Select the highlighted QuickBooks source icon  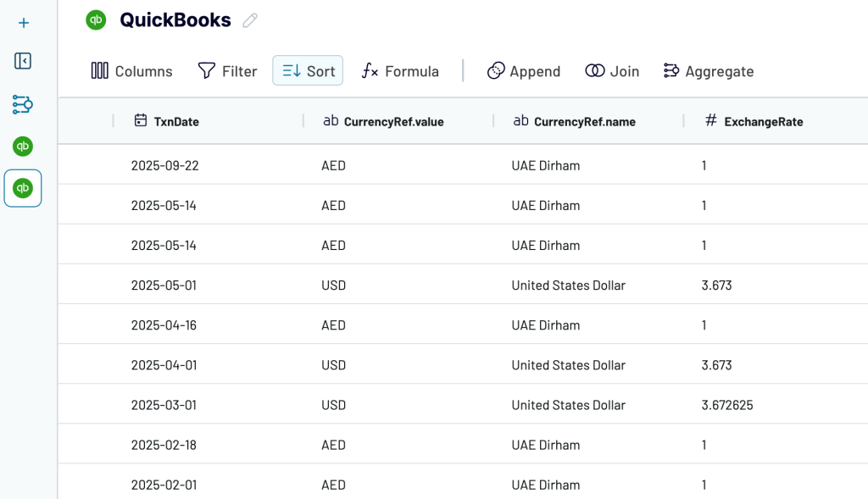(23, 188)
